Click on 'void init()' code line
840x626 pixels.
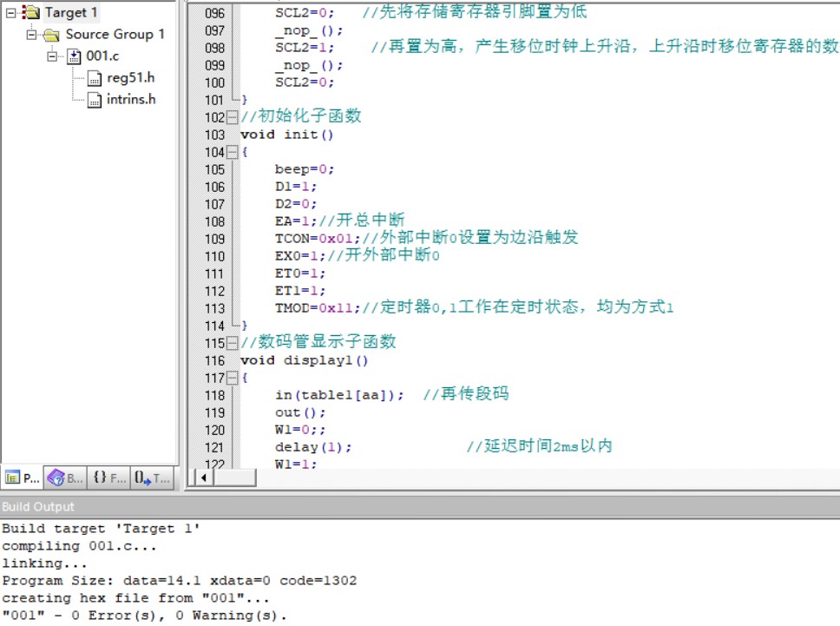coord(286,135)
